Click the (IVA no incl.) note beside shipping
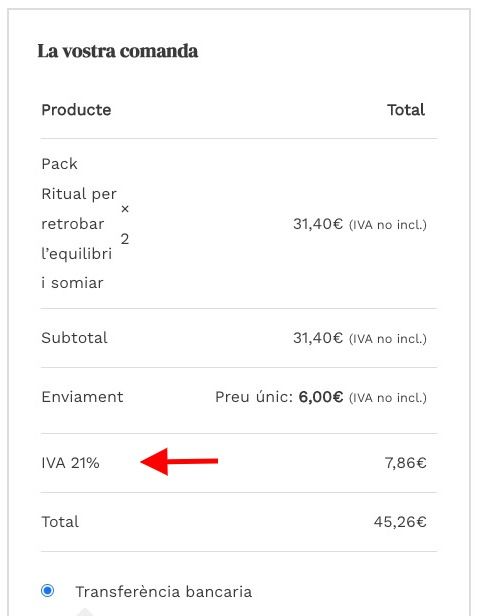The width and height of the screenshot is (492, 616). [x=387, y=398]
